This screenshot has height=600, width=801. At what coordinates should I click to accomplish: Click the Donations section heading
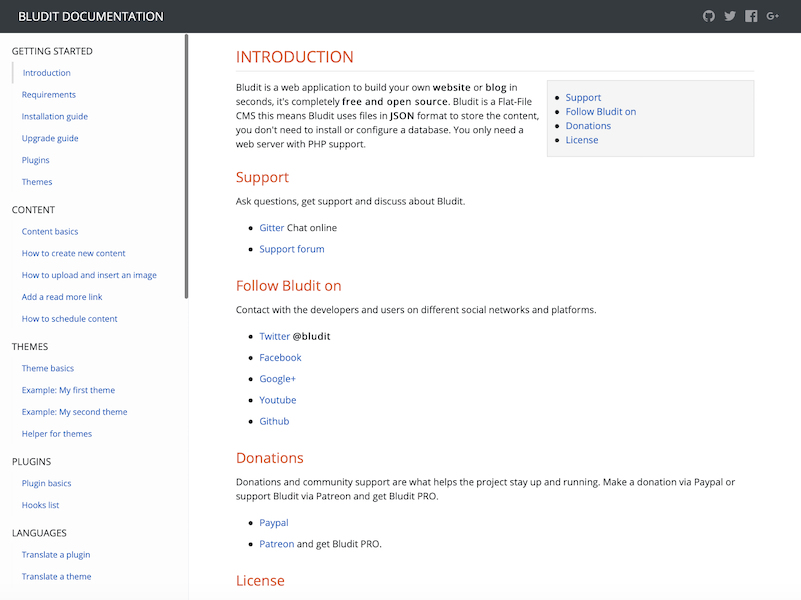[x=270, y=458]
